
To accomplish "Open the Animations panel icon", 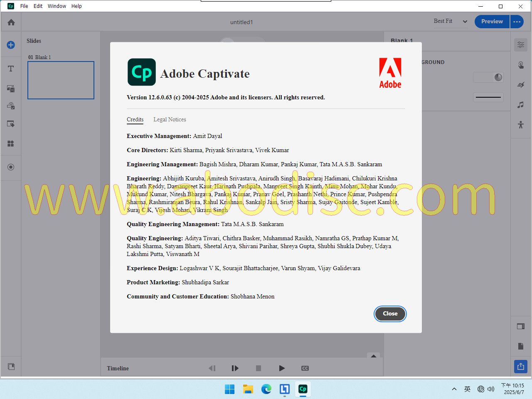I will (521, 85).
